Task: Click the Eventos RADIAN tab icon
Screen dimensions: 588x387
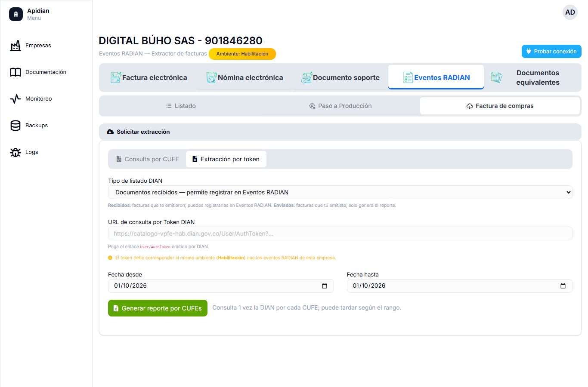Action: 408,77
